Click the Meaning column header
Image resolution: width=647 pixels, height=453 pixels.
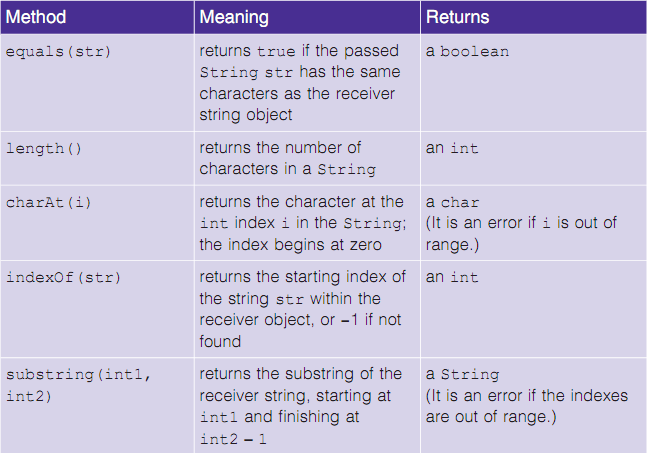236,18
